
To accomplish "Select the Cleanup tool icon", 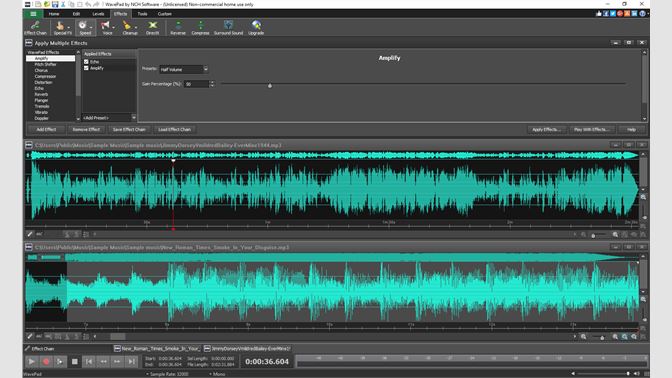I will pyautogui.click(x=130, y=28).
